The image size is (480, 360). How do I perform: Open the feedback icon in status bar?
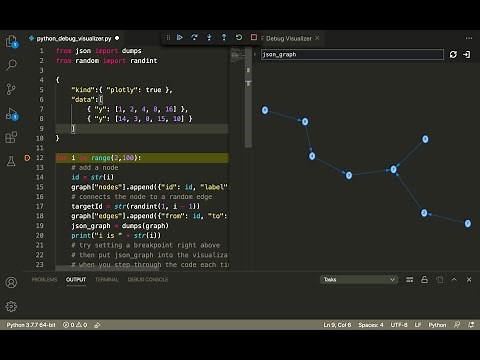457,325
